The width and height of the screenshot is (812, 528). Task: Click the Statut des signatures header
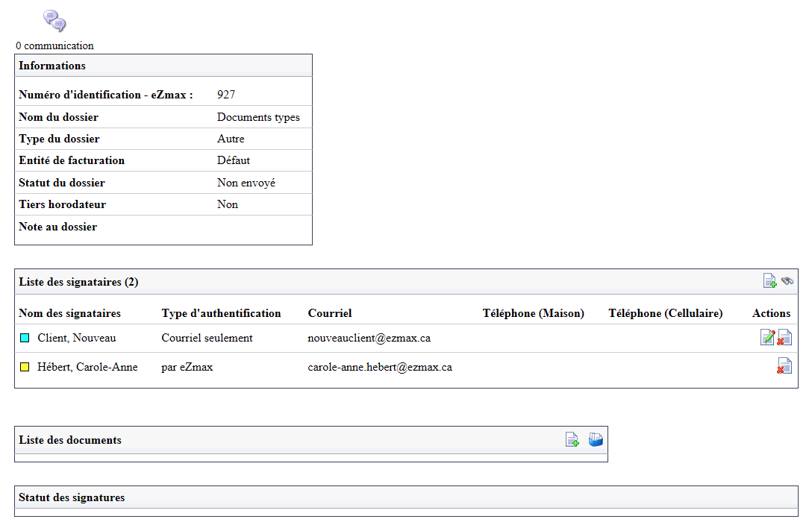(x=72, y=497)
